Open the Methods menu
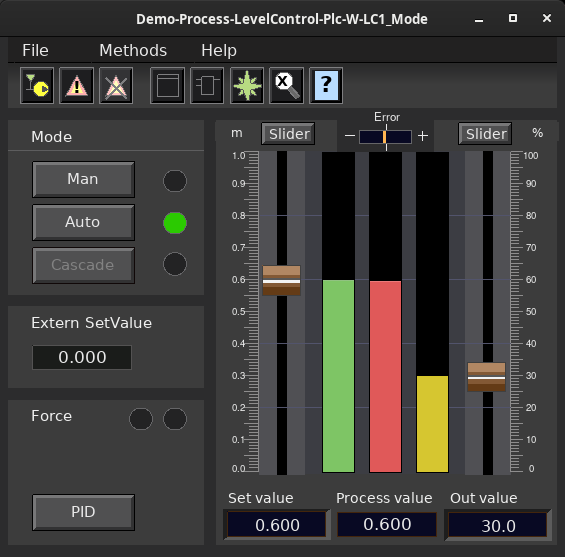565x557 pixels. tap(133, 50)
